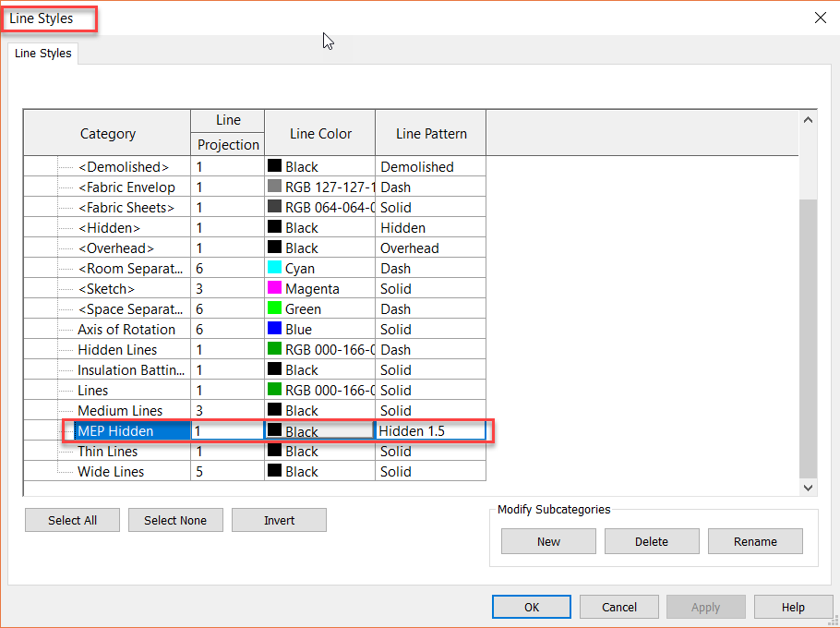
Task: Click Solid pattern of Axis of Rotation
Action: (x=431, y=329)
